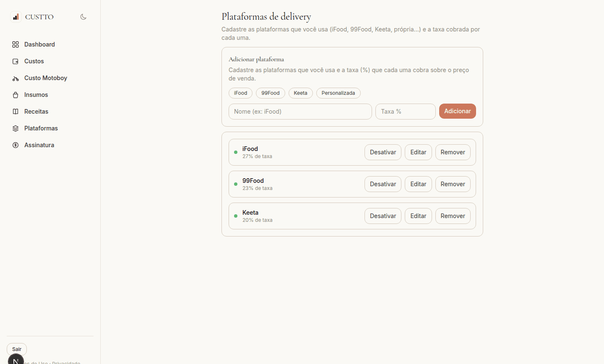The image size is (604, 364).
Task: Click the Dashboard grid icon
Action: coord(16,44)
